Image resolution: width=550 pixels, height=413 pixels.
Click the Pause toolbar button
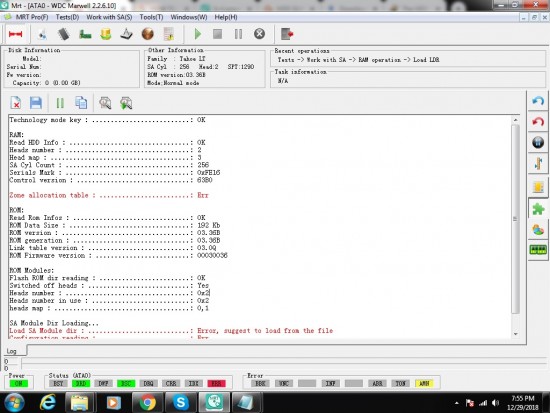point(239,34)
